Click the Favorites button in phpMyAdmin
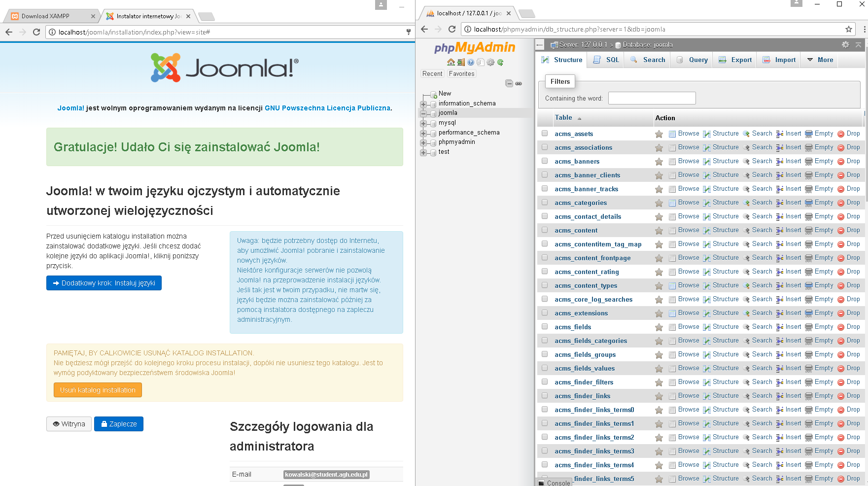The image size is (868, 486). click(462, 73)
